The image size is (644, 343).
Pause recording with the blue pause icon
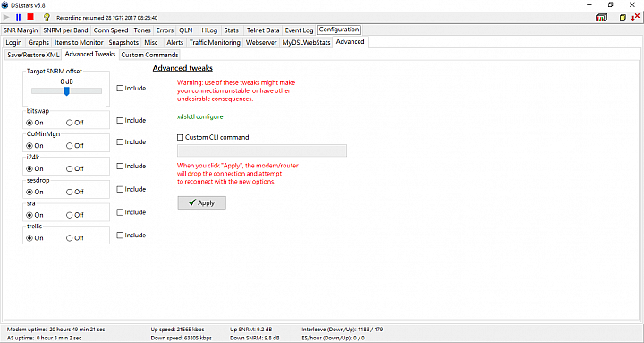pyautogui.click(x=18, y=17)
